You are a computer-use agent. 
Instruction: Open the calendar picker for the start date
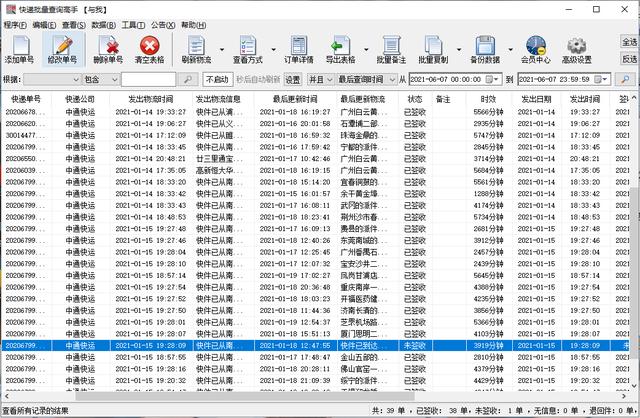pos(492,79)
